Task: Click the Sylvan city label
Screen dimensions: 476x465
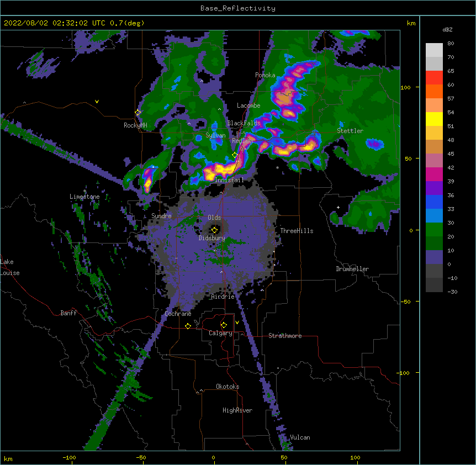Action: click(215, 135)
